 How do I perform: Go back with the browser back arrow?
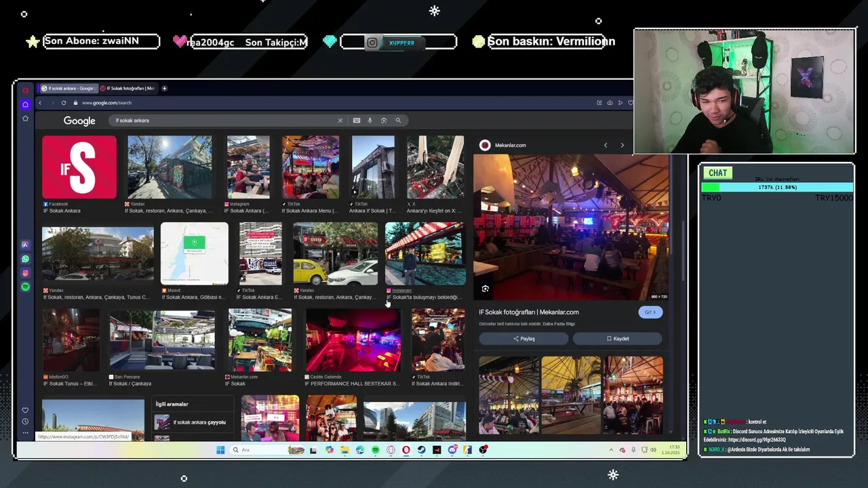coord(40,103)
